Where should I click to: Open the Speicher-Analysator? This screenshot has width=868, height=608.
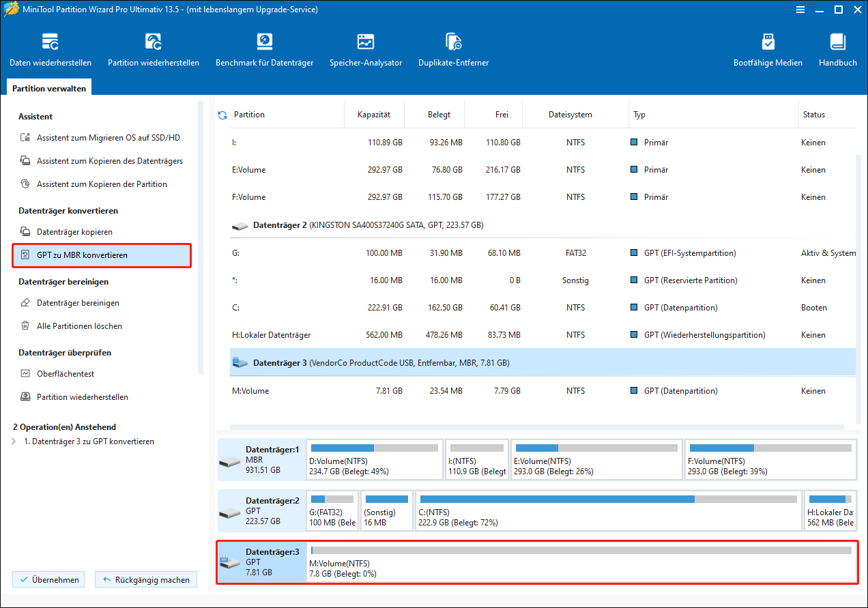[x=364, y=48]
